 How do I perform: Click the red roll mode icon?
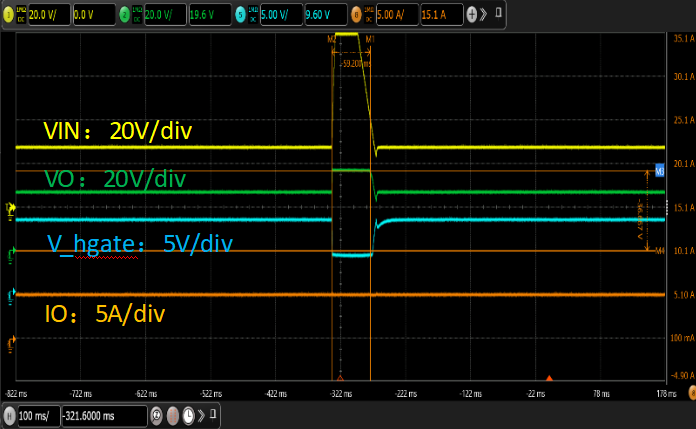173,412
